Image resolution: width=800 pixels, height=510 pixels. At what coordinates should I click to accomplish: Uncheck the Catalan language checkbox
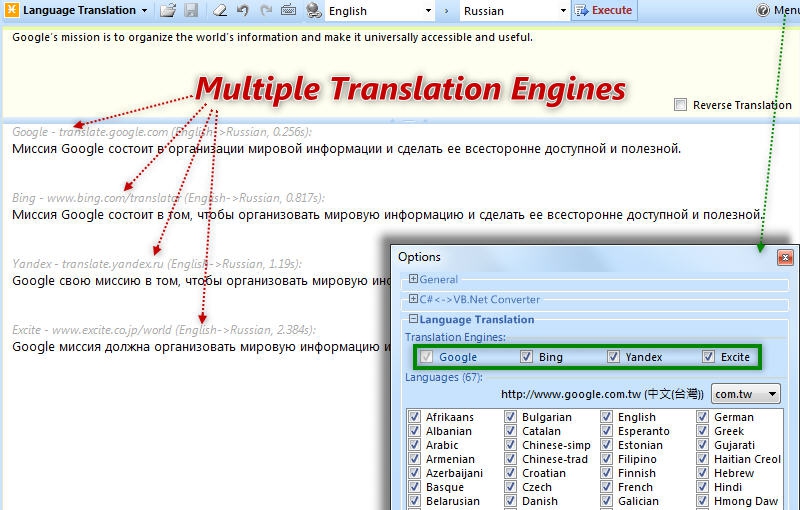point(510,430)
